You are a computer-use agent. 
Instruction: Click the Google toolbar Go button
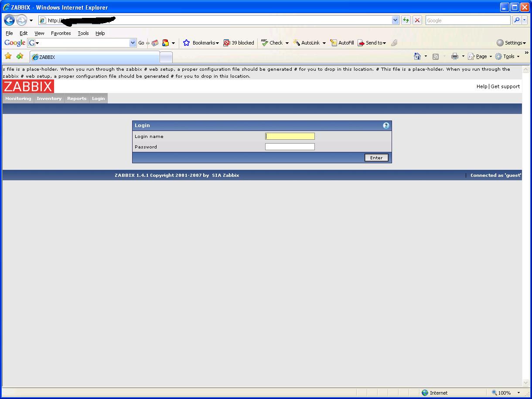[x=141, y=43]
